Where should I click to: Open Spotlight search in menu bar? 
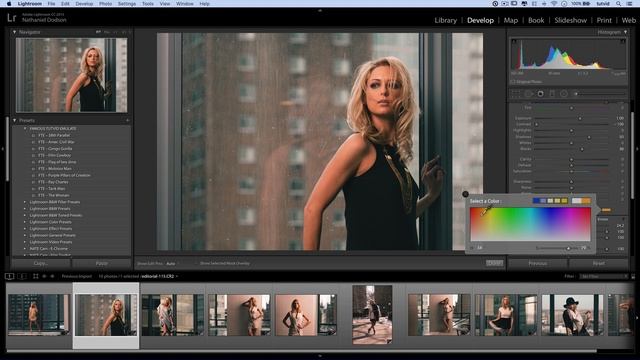coord(619,4)
